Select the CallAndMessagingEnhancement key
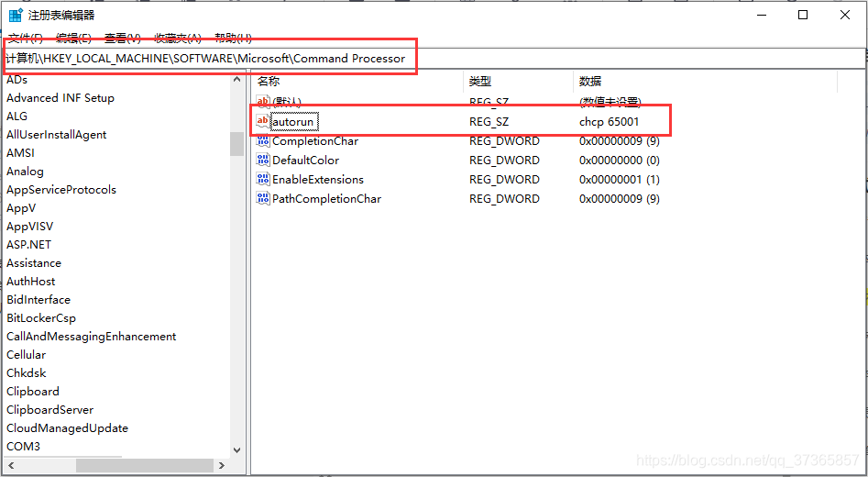The height and width of the screenshot is (477, 868). point(92,337)
